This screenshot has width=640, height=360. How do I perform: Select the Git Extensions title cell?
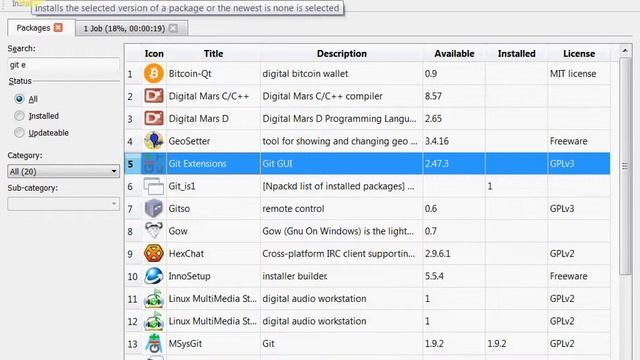tap(213, 163)
